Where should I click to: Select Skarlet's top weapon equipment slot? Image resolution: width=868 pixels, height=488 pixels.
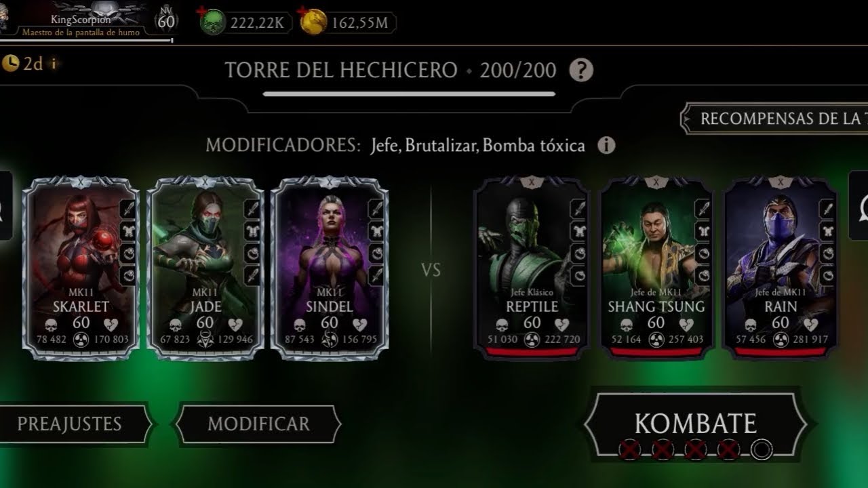pyautogui.click(x=128, y=209)
